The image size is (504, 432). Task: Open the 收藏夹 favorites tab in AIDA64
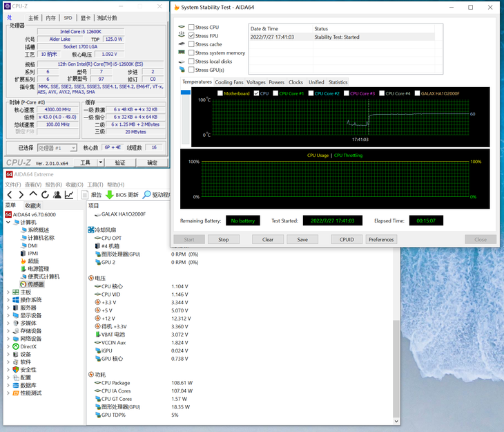33,205
